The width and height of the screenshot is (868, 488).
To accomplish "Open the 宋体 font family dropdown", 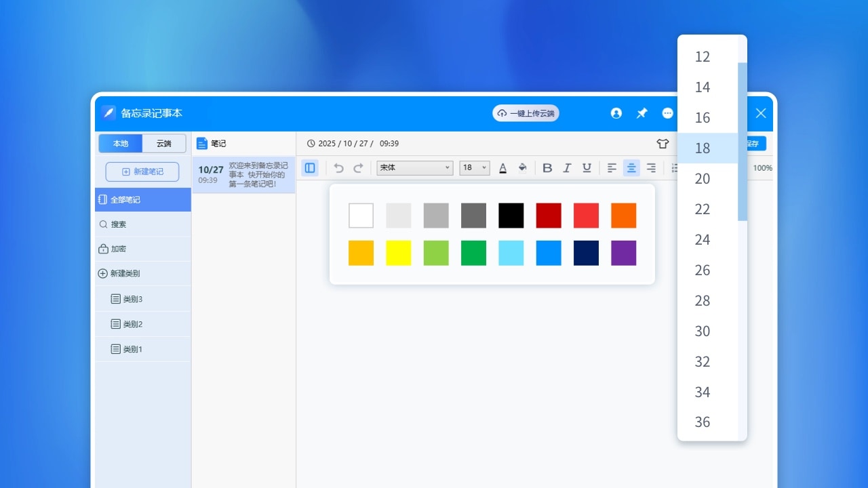I will tap(414, 168).
